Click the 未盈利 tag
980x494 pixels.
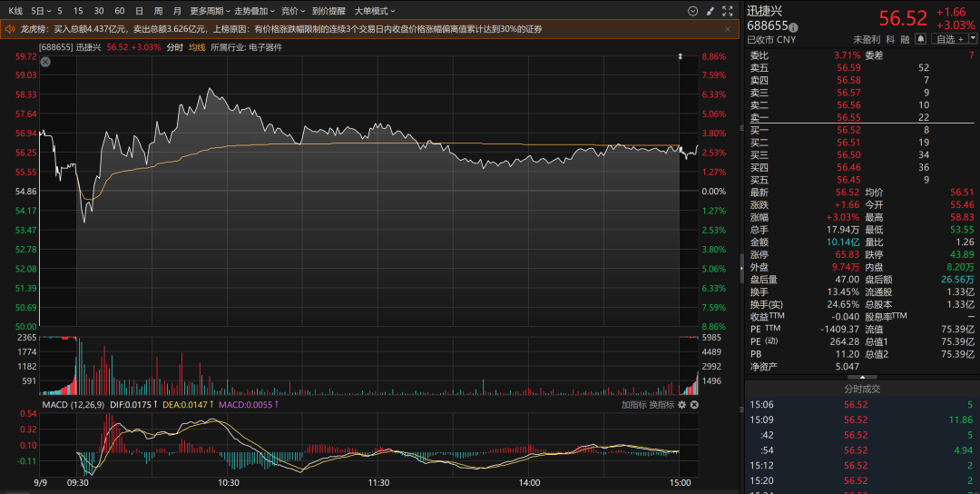coord(867,39)
